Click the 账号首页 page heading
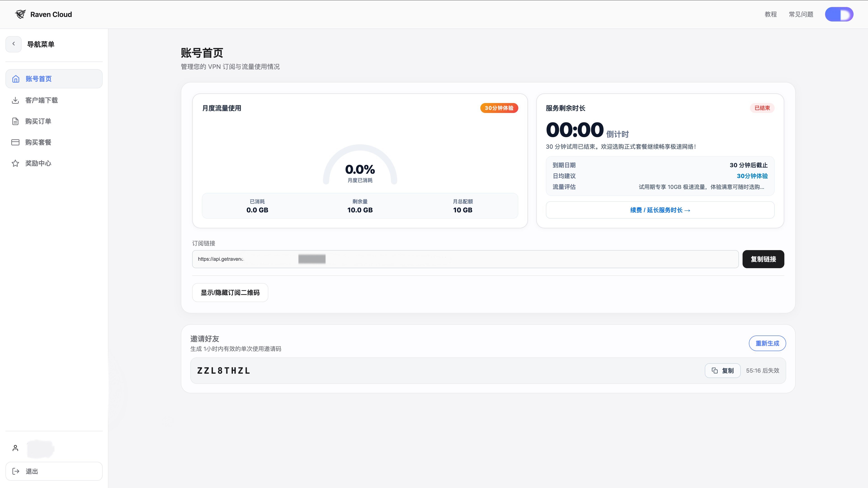 click(x=202, y=53)
